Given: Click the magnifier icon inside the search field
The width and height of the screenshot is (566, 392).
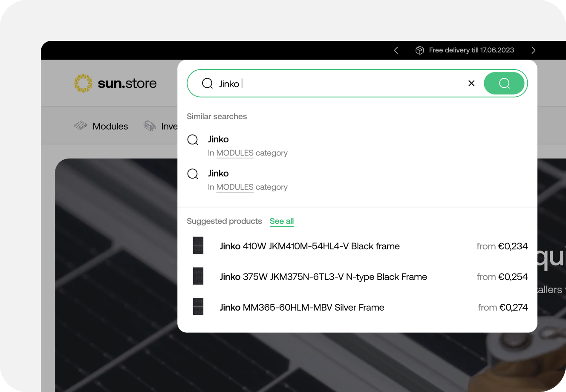Looking at the screenshot, I should click(207, 84).
